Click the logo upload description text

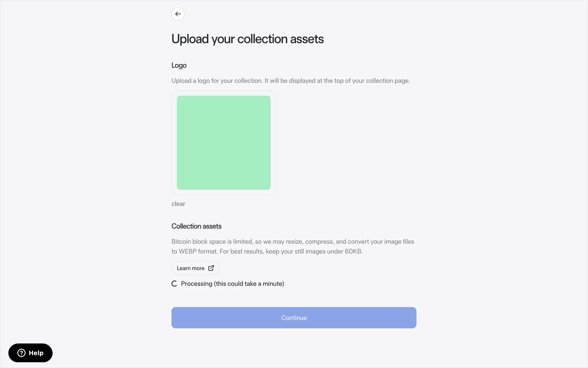291,81
